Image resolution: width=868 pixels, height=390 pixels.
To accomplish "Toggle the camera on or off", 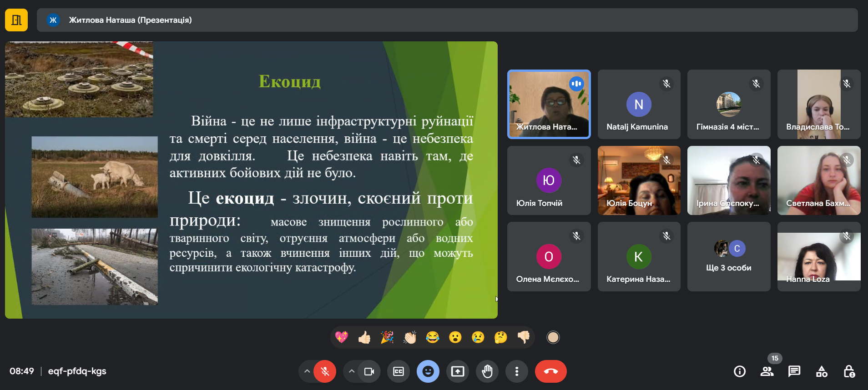I will 369,371.
